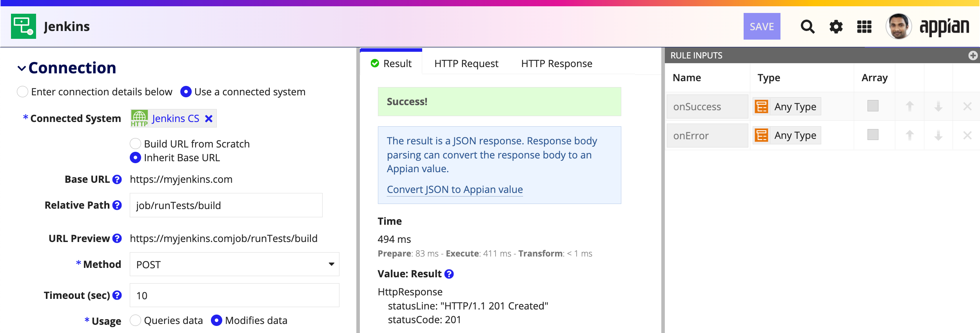Image resolution: width=980 pixels, height=333 pixels.
Task: Open the apps grid navigation menu
Action: [864, 27]
